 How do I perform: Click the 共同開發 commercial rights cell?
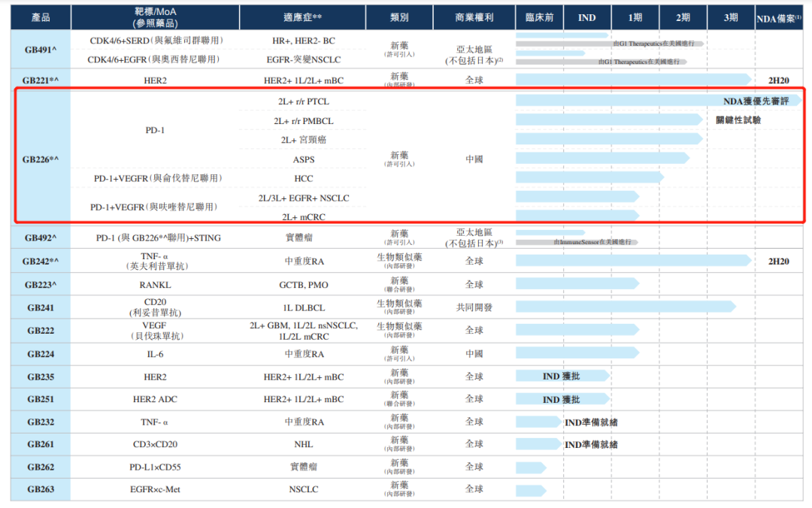click(474, 307)
